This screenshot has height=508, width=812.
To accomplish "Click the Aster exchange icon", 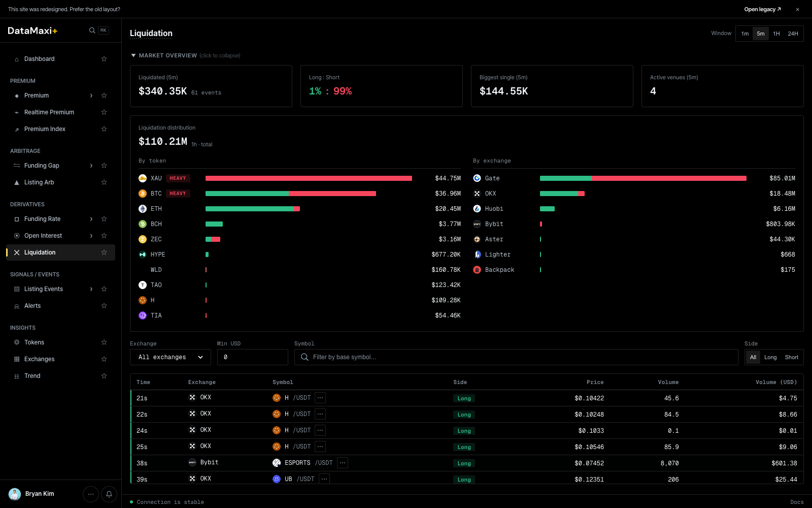I will tap(477, 239).
